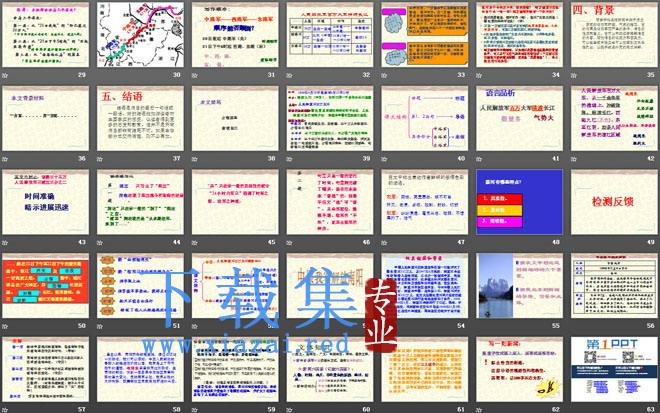Select the table slide thumbnail numbered 32
The width and height of the screenshot is (660, 413).
[x=330, y=35]
